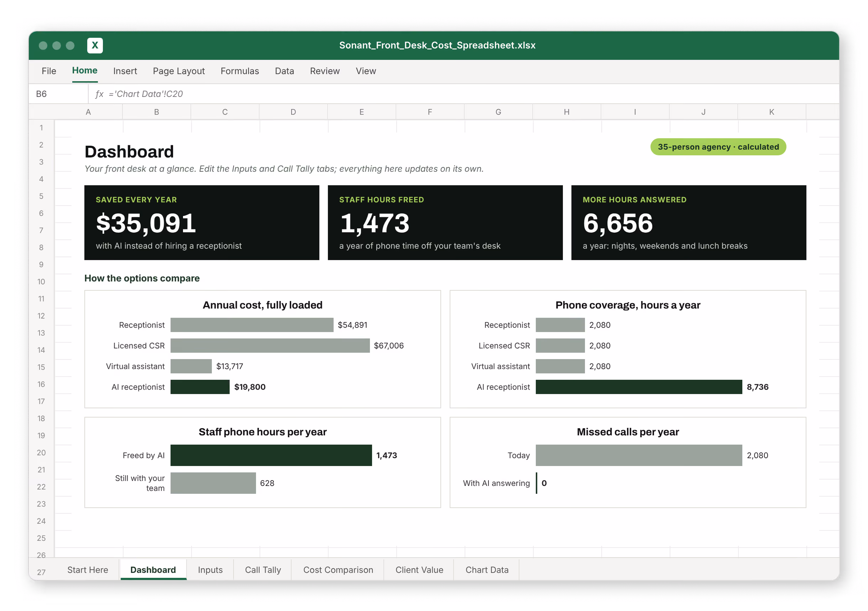Switch to the Call Tally sheet
The height and width of the screenshot is (611, 868).
[263, 570]
